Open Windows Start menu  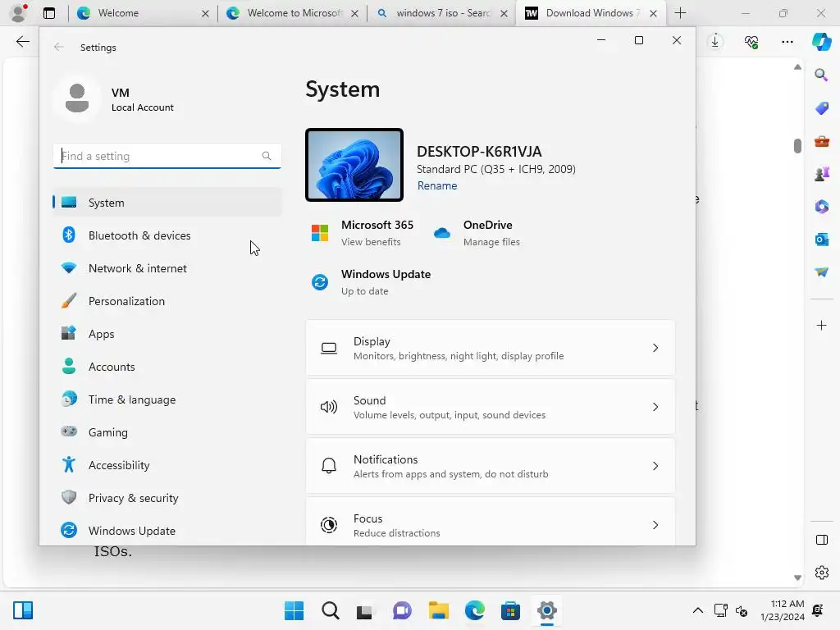294,610
